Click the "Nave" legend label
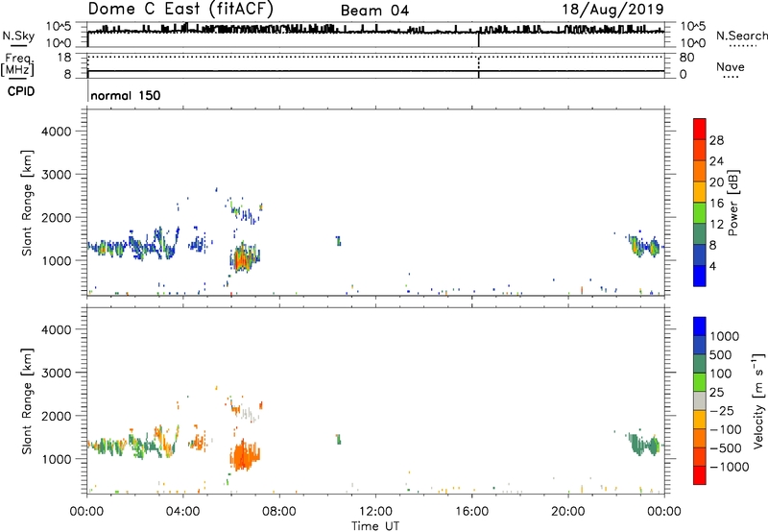Viewport: 768px width, 532px height. [x=731, y=67]
